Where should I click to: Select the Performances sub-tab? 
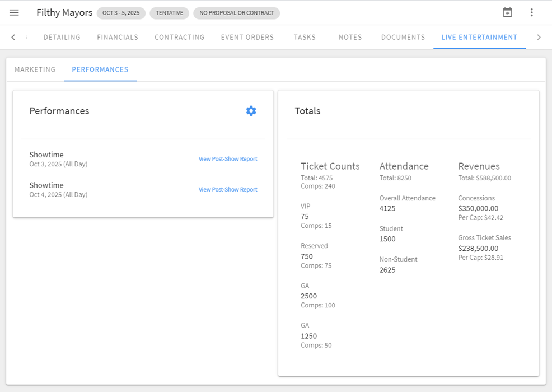click(100, 70)
